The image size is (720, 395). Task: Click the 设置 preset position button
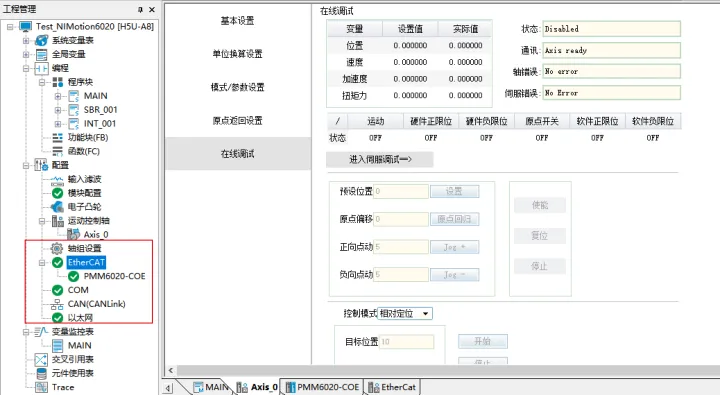[455, 192]
